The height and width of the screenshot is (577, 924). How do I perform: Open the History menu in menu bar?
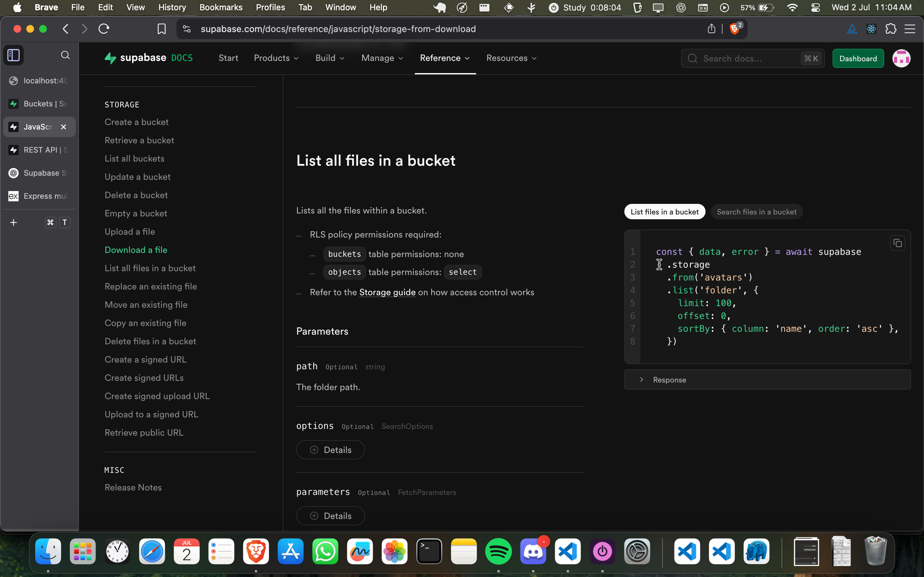tap(172, 7)
